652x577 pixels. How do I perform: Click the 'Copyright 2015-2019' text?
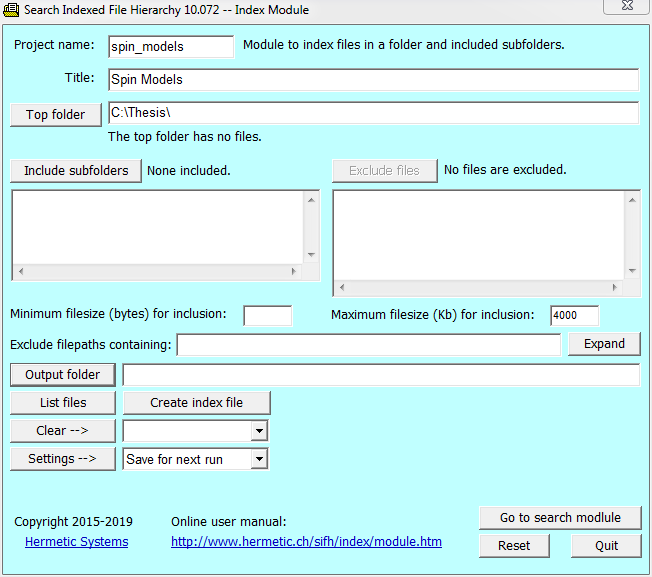[x=73, y=522]
